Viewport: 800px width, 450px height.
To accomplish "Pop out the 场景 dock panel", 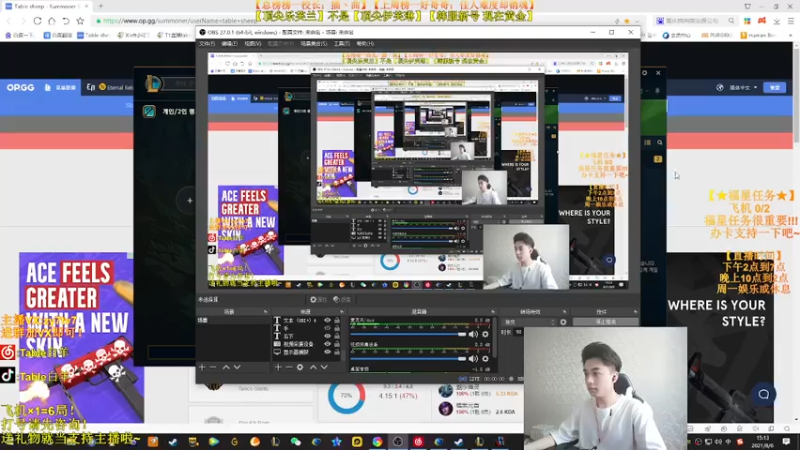I will coord(265,311).
